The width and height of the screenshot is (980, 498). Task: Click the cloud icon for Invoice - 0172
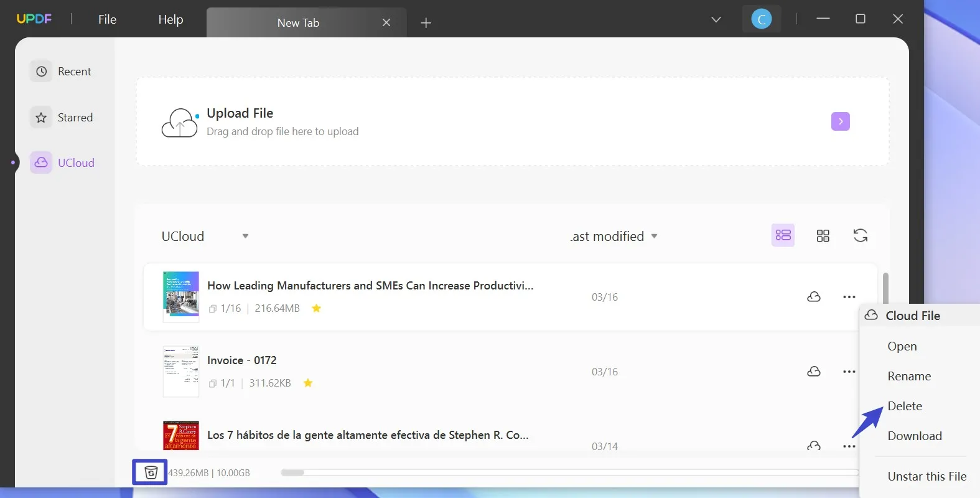[813, 372]
